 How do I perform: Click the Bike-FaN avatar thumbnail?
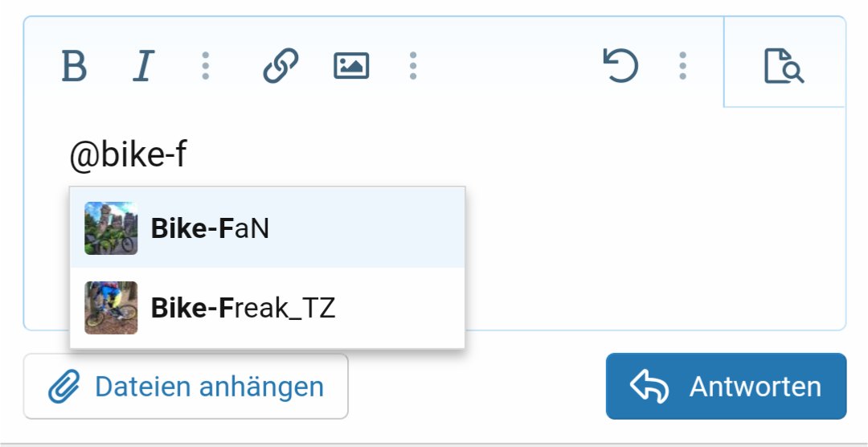[x=111, y=228]
